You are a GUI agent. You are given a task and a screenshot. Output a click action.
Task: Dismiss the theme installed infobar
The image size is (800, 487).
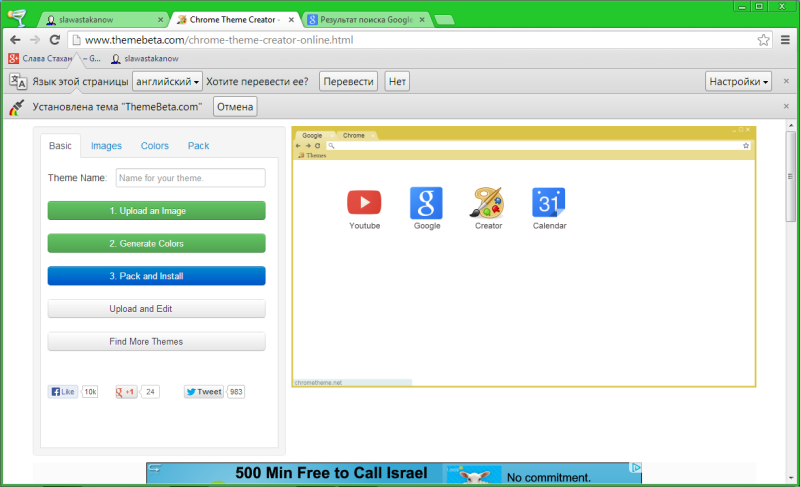point(786,106)
